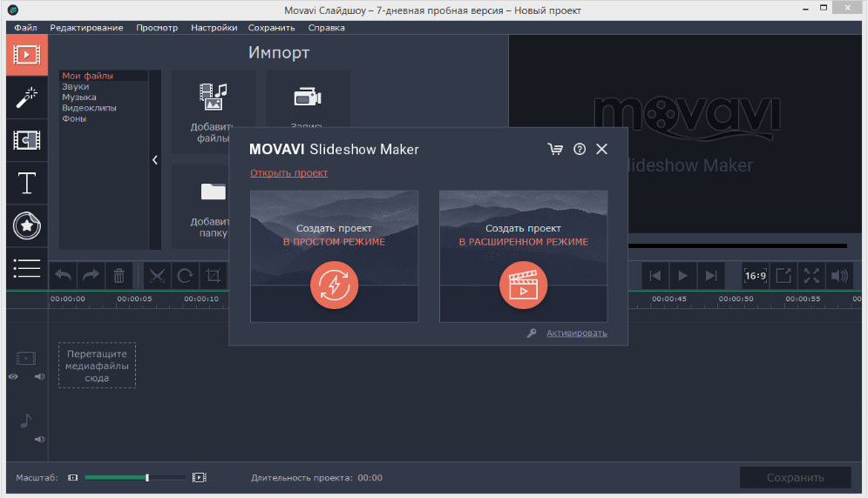Click the drop media files placeholder box
The image size is (868, 498).
(97, 366)
